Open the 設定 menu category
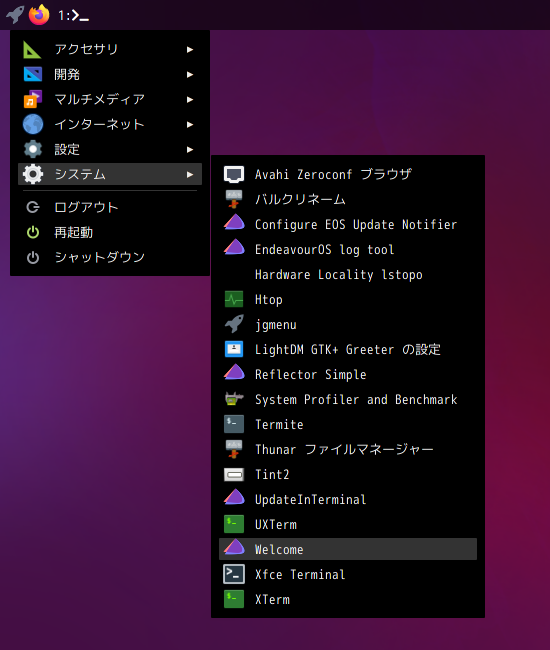The width and height of the screenshot is (550, 650). click(110, 149)
